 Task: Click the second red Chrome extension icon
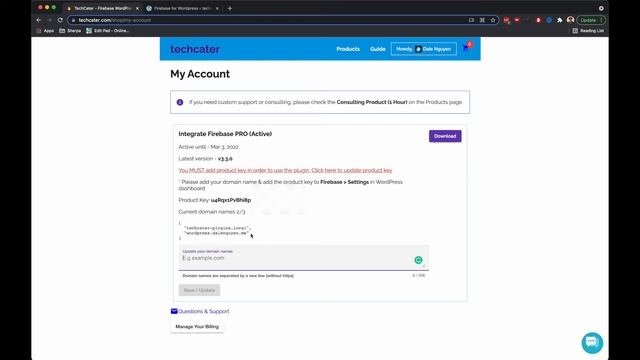coord(517,20)
